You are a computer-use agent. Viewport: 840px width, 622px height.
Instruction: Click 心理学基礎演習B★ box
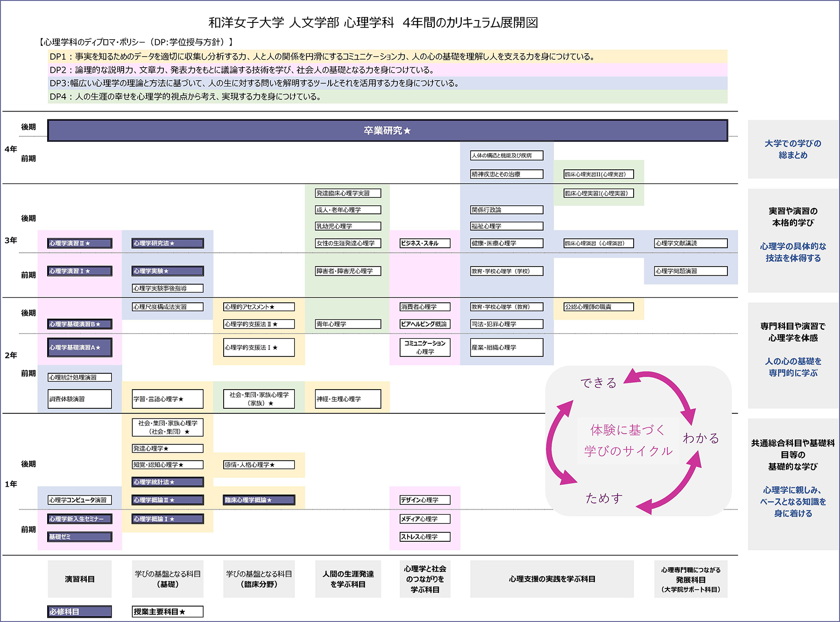coord(80,324)
